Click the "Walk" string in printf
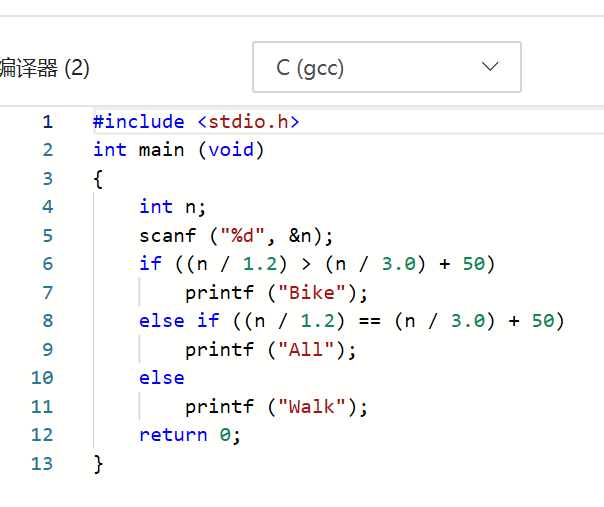The width and height of the screenshot is (604, 507). (313, 407)
